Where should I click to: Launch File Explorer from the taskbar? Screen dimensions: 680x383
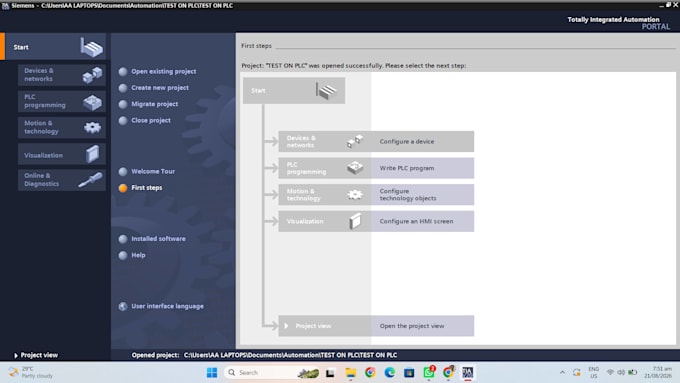350,372
